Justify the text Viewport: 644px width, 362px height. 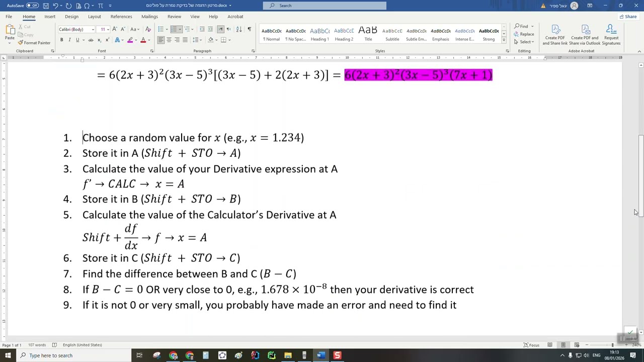click(185, 40)
